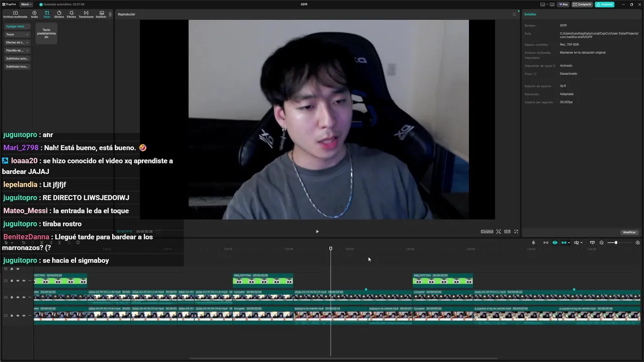644x362 pixels.
Task: Click the selection tool in timeline toolbar
Action: coord(7,242)
